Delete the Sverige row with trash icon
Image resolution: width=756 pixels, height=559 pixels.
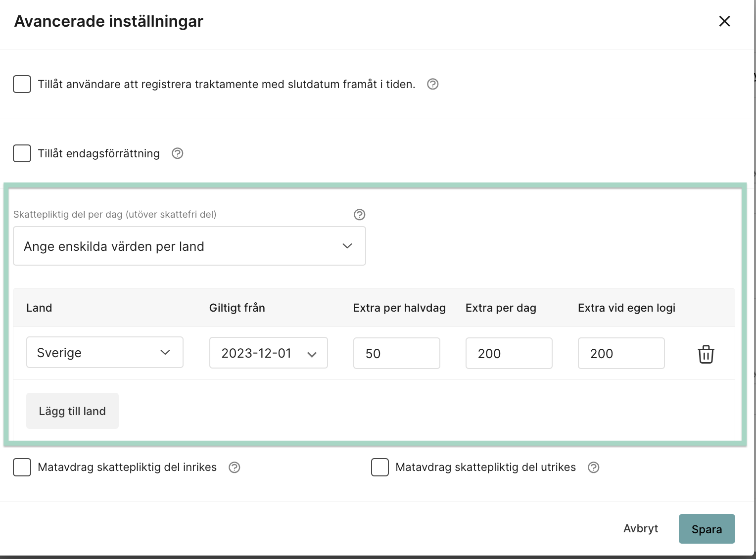[x=706, y=354]
